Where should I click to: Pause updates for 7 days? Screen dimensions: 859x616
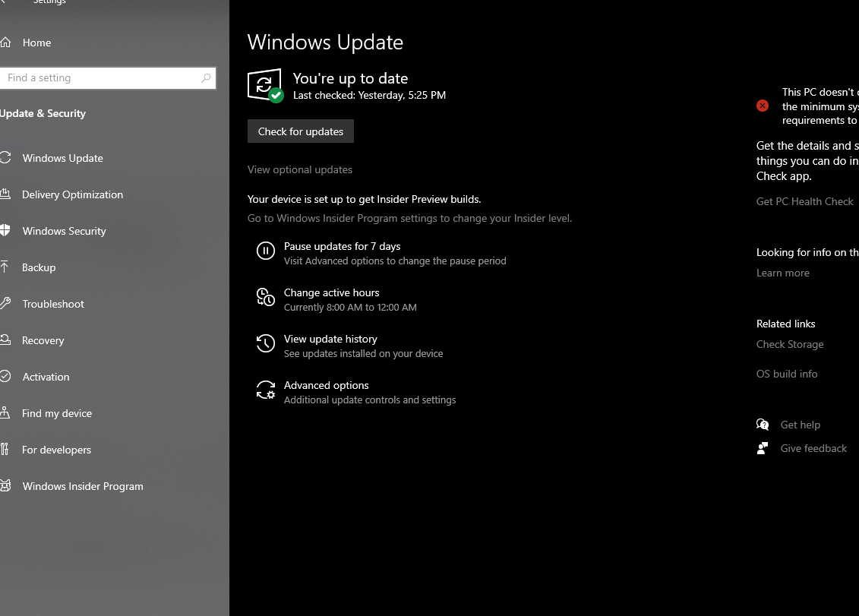[x=342, y=246]
